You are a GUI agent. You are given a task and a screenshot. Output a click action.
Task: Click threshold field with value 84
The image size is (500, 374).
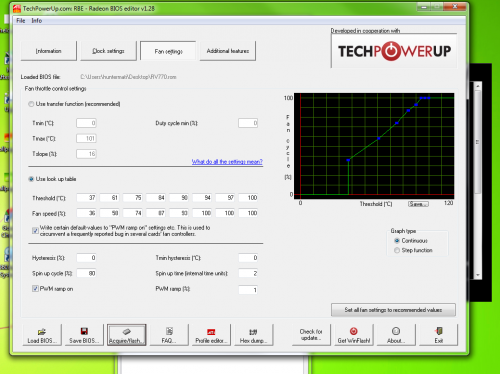(x=156, y=198)
